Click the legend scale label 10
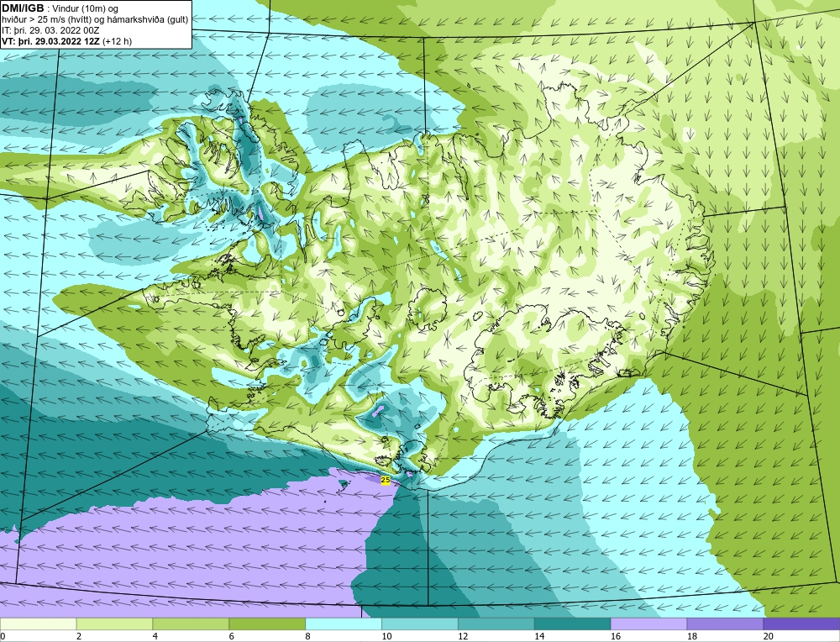 (386, 636)
